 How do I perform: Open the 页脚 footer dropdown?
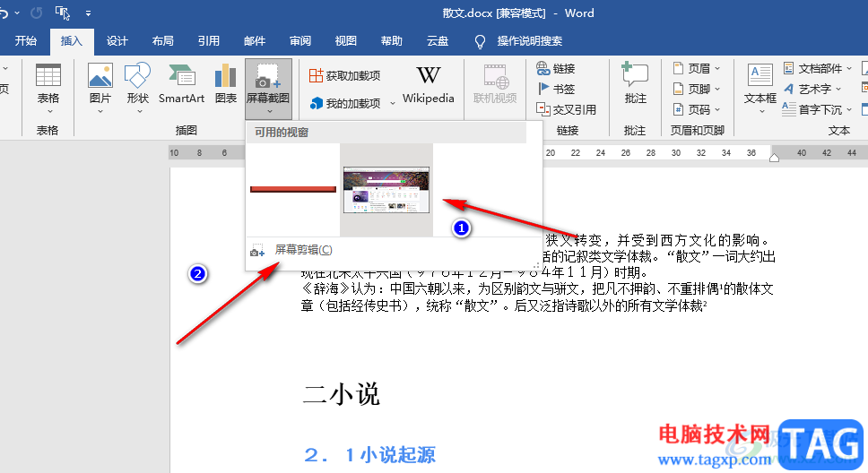(x=697, y=89)
